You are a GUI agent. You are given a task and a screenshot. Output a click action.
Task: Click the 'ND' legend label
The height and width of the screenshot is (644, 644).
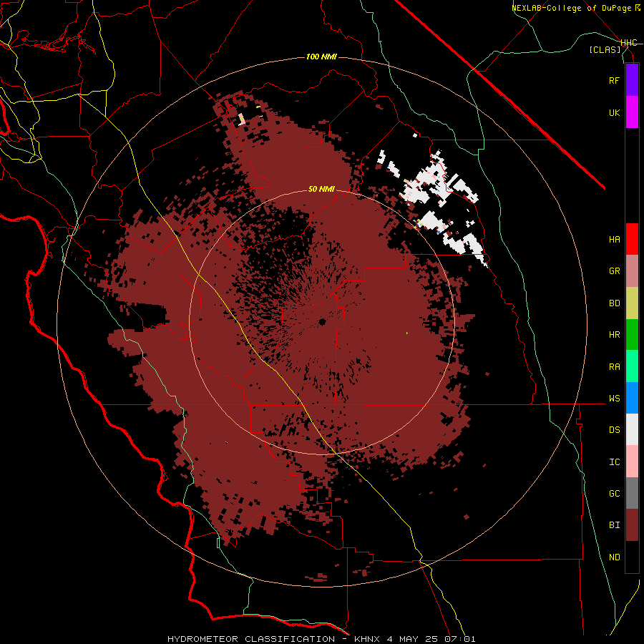pos(614,557)
